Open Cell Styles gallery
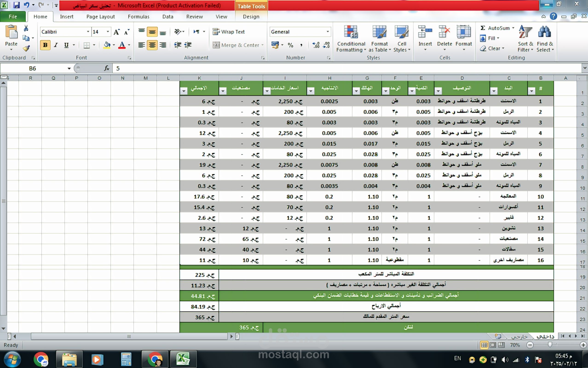The image size is (588, 368). click(402, 39)
